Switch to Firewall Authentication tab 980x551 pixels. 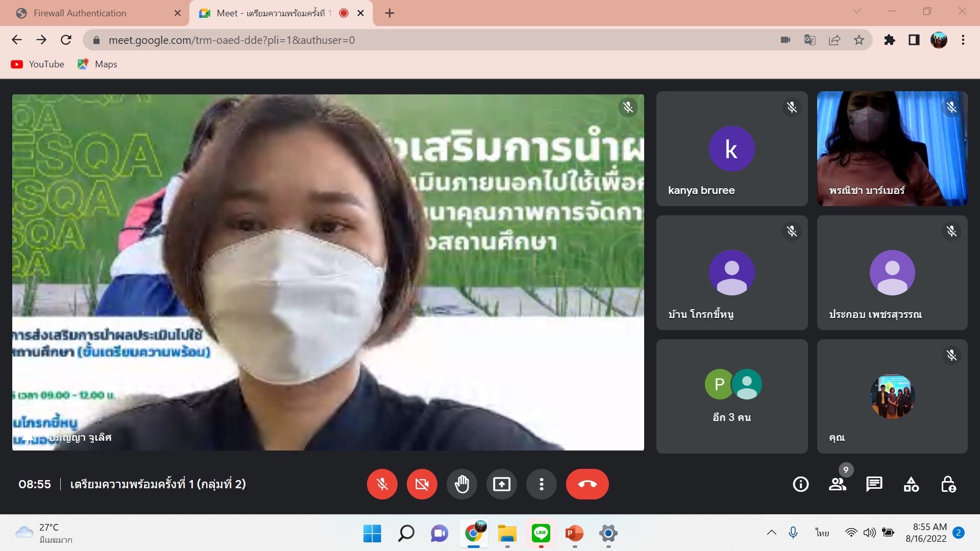coord(80,13)
